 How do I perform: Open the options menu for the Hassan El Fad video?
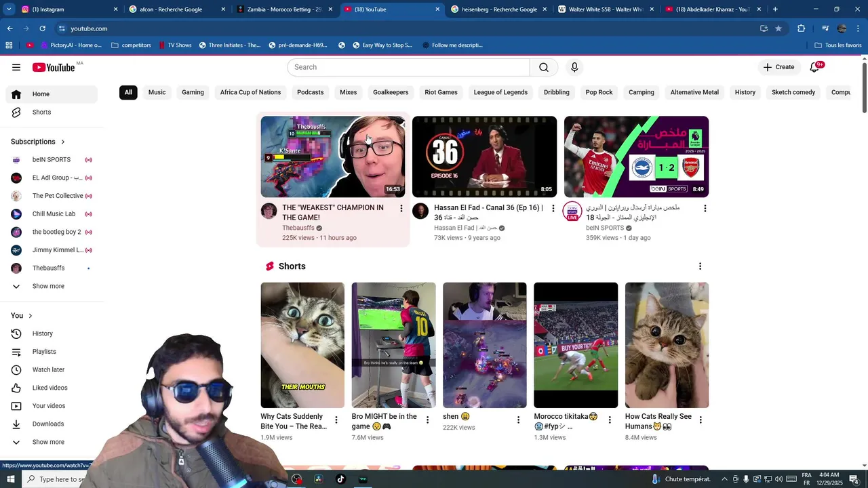553,208
